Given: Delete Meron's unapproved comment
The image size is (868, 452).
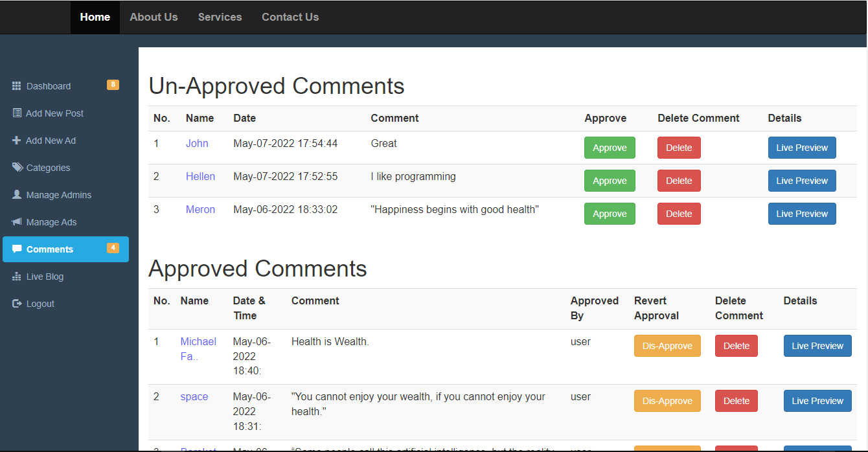Looking at the screenshot, I should [679, 214].
